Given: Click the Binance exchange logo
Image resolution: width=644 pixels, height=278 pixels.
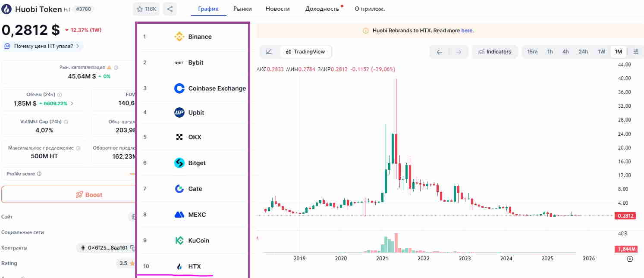Looking at the screenshot, I should click(x=179, y=37).
